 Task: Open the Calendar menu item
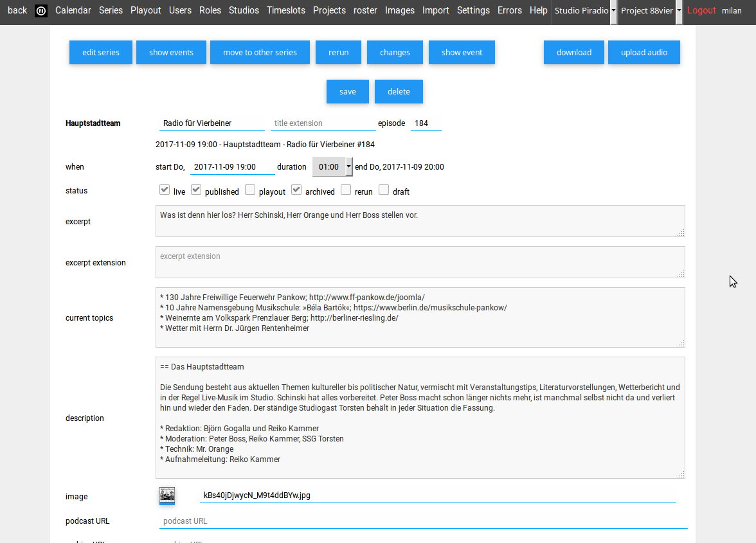point(73,11)
